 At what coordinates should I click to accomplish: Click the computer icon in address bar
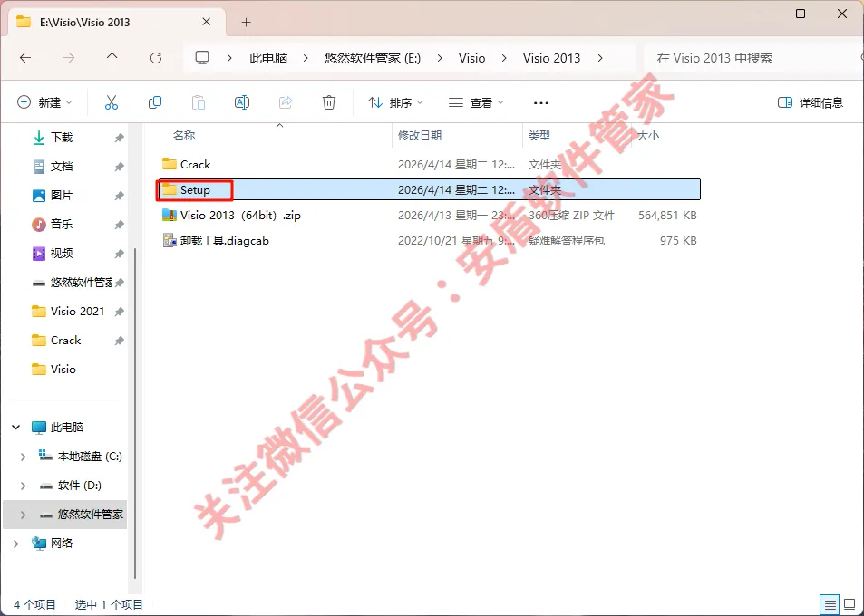[x=203, y=58]
